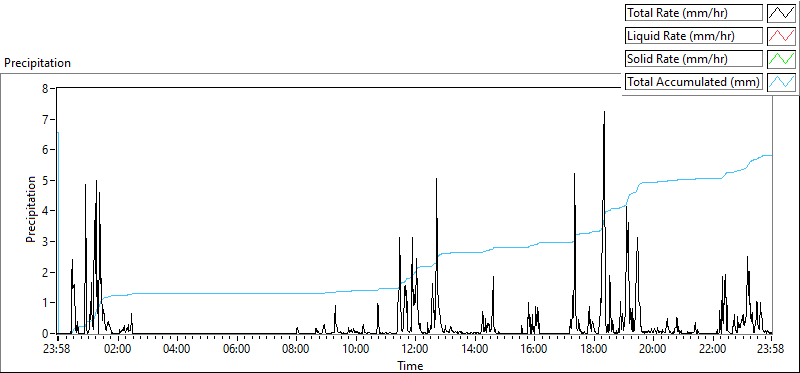Click the Precipitation chart title

click(x=37, y=63)
